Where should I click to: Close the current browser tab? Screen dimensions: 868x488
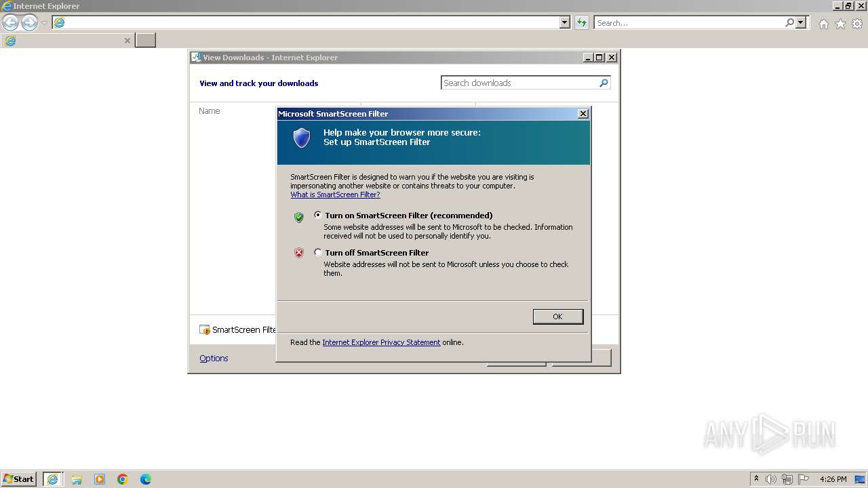click(127, 41)
